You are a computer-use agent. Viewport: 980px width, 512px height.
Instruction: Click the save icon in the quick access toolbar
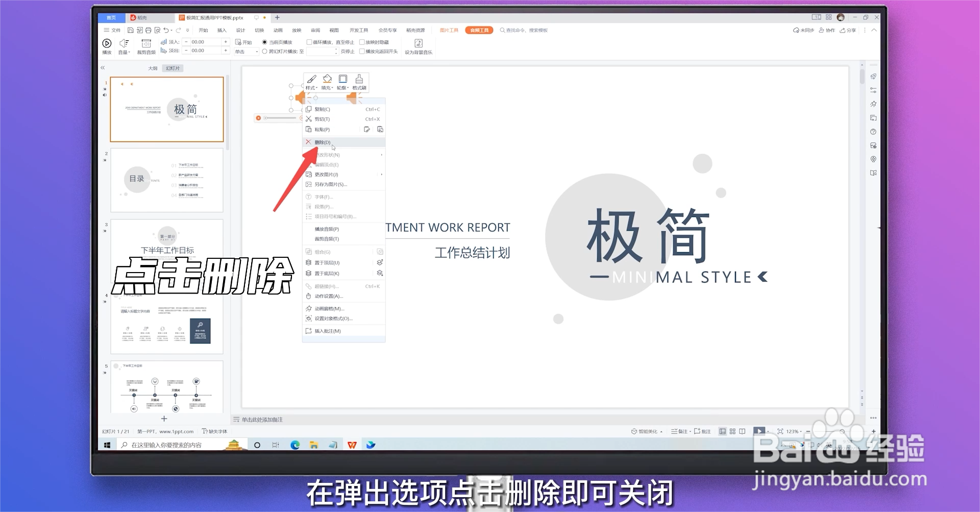pos(131,30)
